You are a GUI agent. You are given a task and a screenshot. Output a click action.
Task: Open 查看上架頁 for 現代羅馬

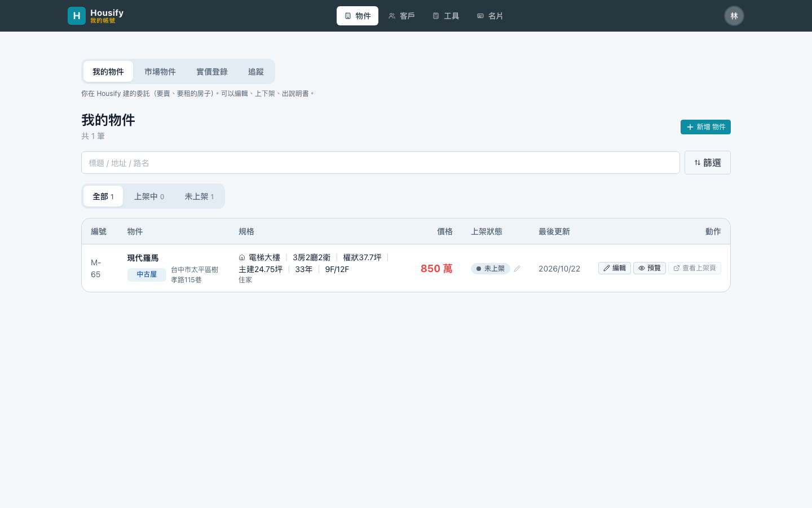click(x=695, y=268)
